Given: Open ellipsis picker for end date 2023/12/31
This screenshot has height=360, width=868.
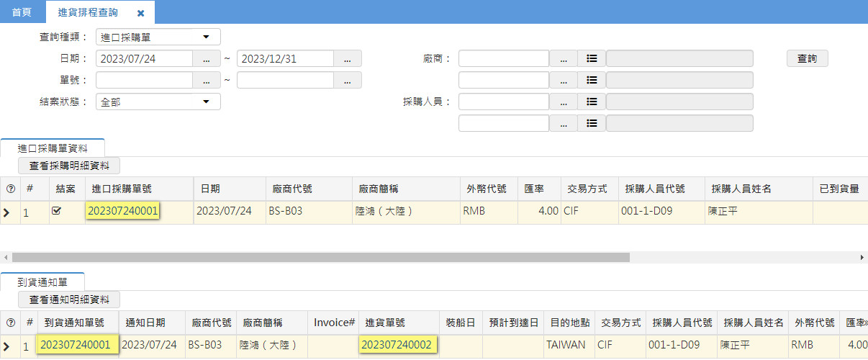Looking at the screenshot, I should [348, 59].
